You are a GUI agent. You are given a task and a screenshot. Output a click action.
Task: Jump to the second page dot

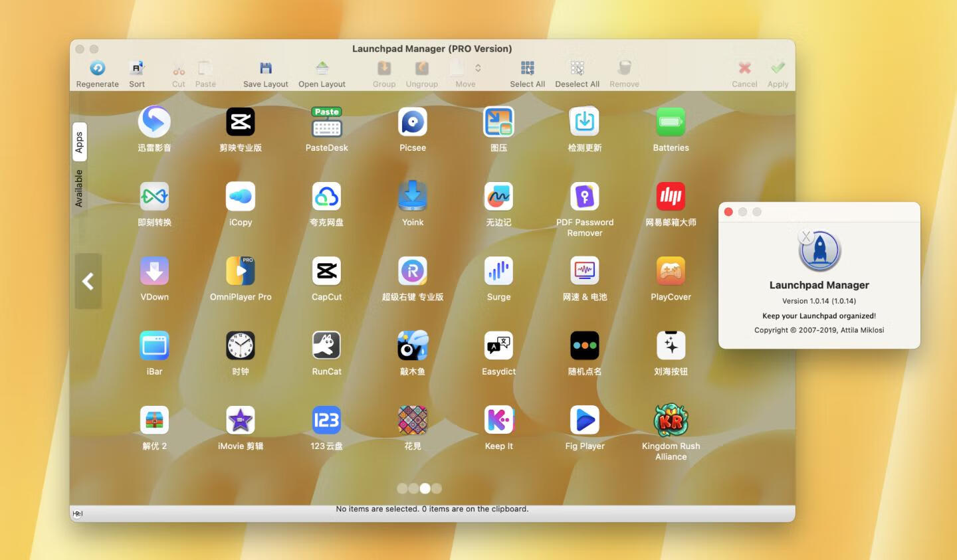click(x=413, y=488)
